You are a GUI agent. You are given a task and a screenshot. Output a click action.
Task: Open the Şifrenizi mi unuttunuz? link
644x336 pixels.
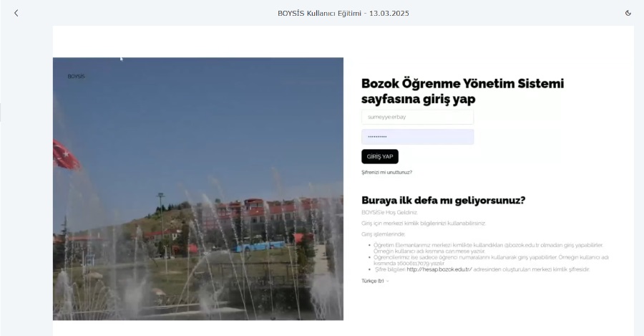(x=386, y=173)
